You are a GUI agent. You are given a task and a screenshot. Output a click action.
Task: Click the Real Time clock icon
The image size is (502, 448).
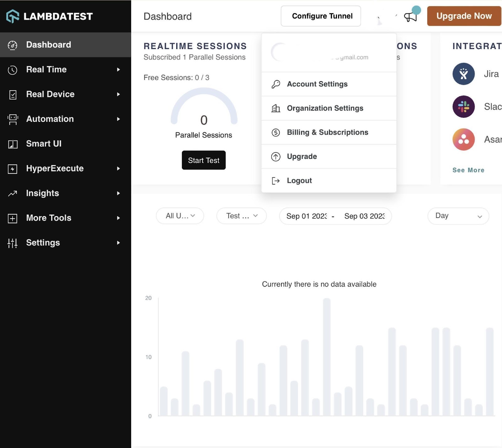[x=13, y=70]
